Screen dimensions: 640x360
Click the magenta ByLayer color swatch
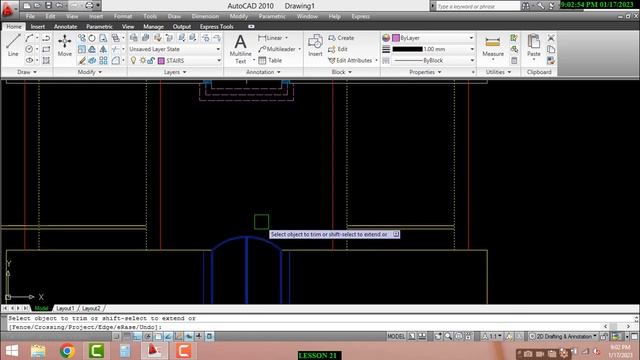[396, 38]
